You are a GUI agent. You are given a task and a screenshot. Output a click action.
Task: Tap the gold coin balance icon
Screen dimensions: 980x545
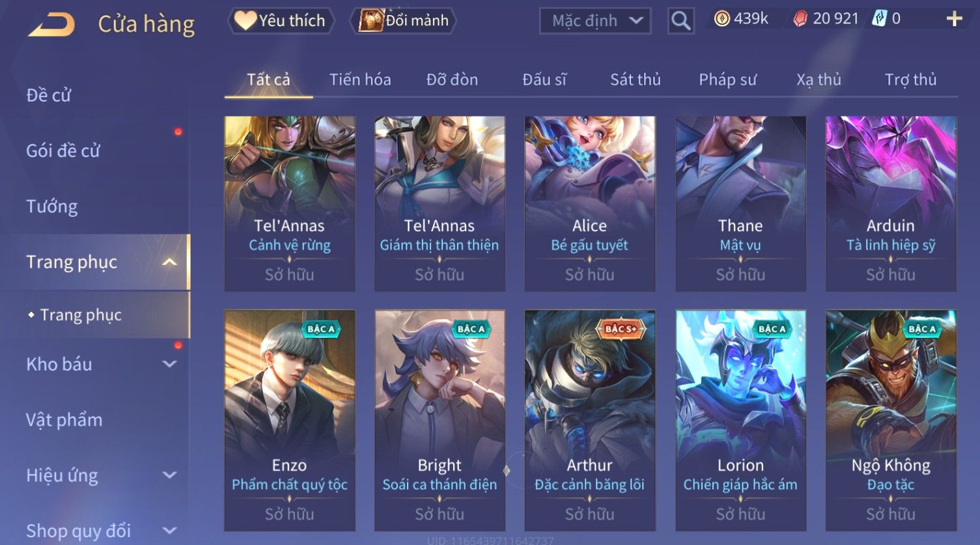(x=721, y=19)
